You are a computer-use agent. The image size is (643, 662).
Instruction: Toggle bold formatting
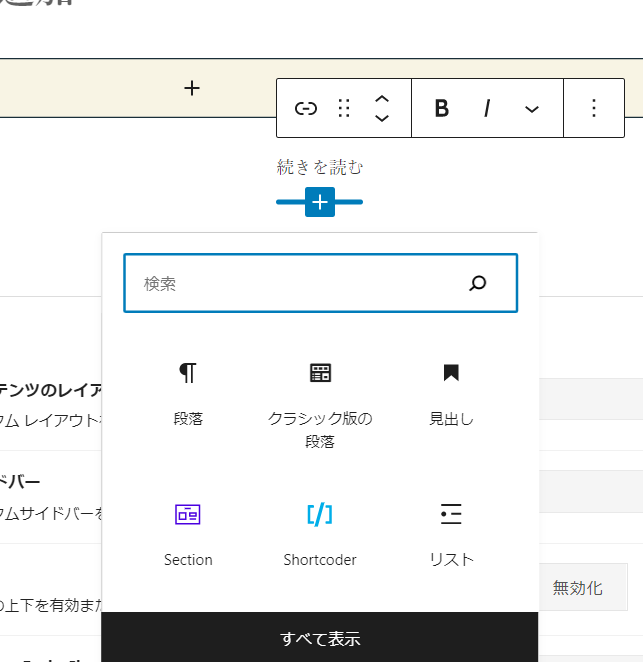[x=441, y=109]
